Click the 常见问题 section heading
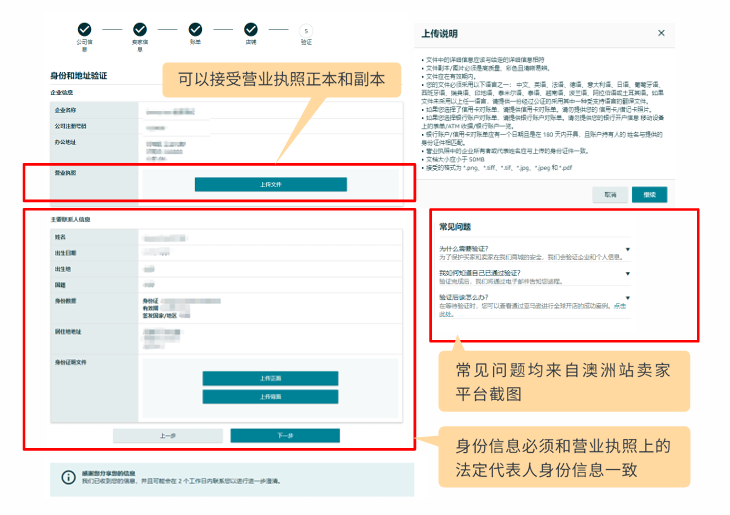 [457, 227]
